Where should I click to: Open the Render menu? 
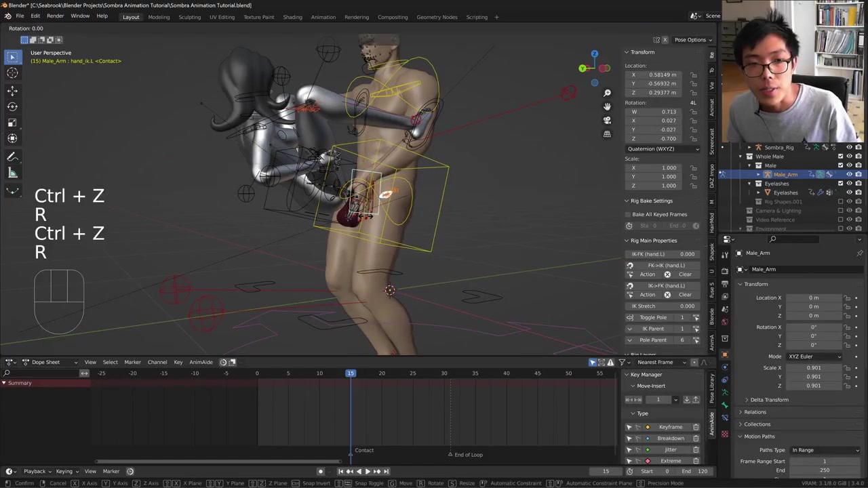[x=55, y=16]
